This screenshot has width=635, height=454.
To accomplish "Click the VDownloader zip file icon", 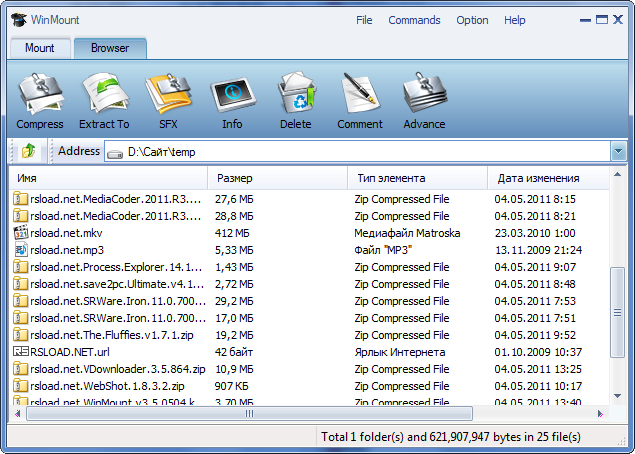I will [20, 369].
